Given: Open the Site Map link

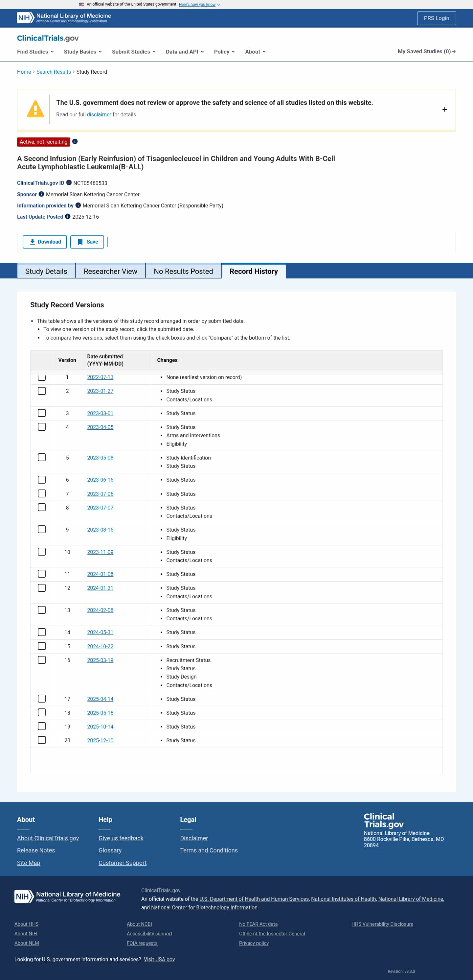Looking at the screenshot, I should [x=29, y=863].
